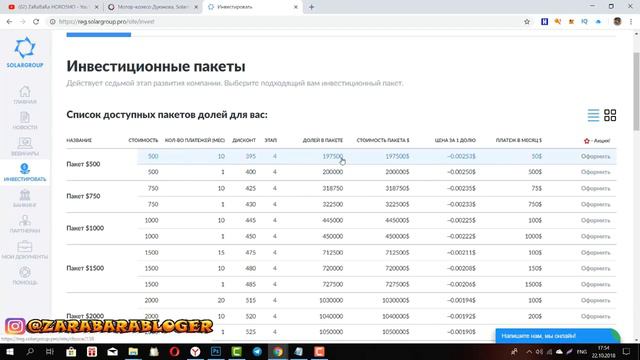The width and height of the screenshot is (640, 360).
Task: Open the Напишите нам online chat widget
Action: (x=557, y=336)
